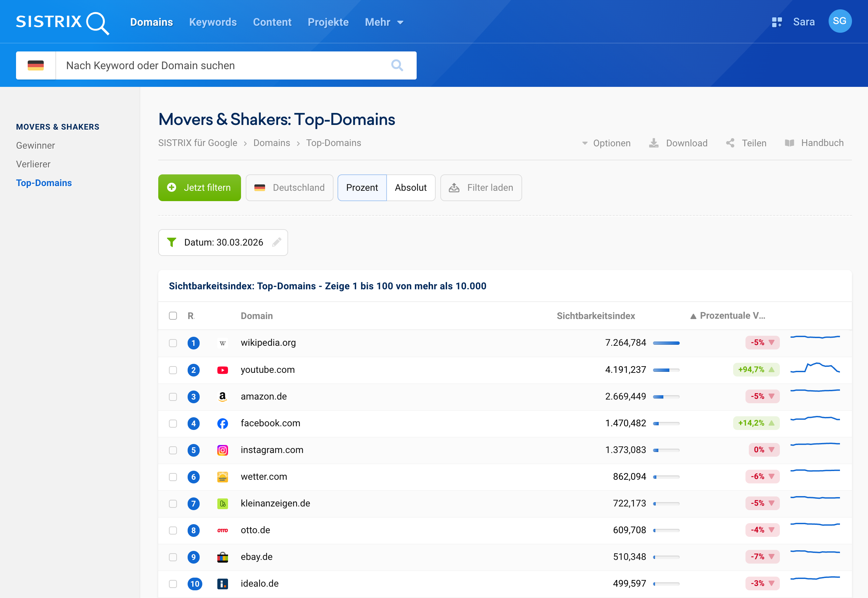Select the checkbox next to wikipedia.org
The image size is (868, 598).
click(x=173, y=343)
